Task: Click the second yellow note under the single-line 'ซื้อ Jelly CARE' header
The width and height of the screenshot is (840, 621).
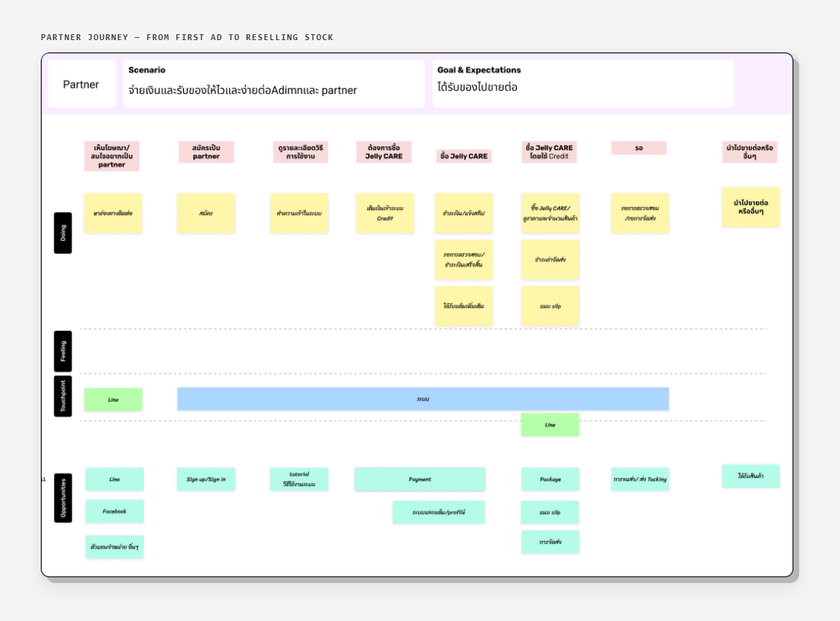Action: coord(464,259)
